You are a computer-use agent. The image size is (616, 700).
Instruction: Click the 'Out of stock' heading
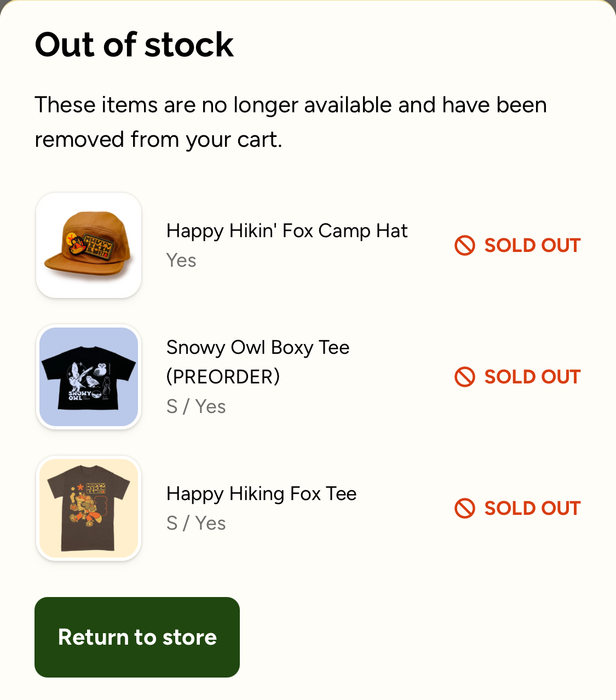click(134, 45)
